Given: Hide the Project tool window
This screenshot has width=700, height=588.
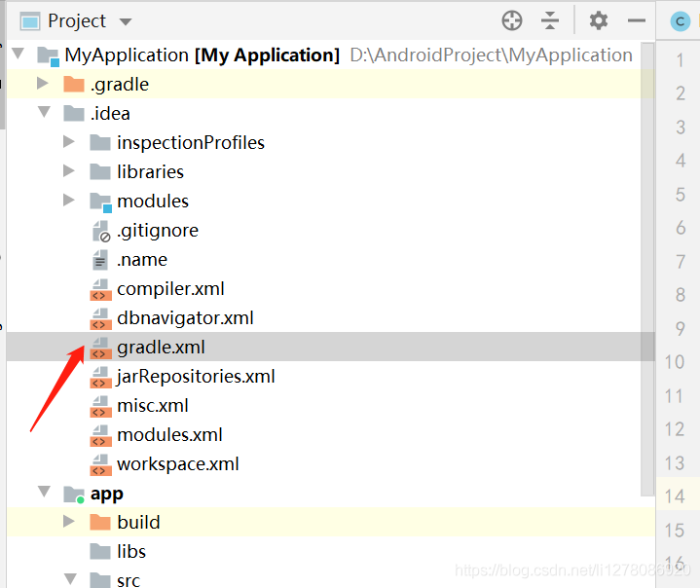Looking at the screenshot, I should [637, 20].
